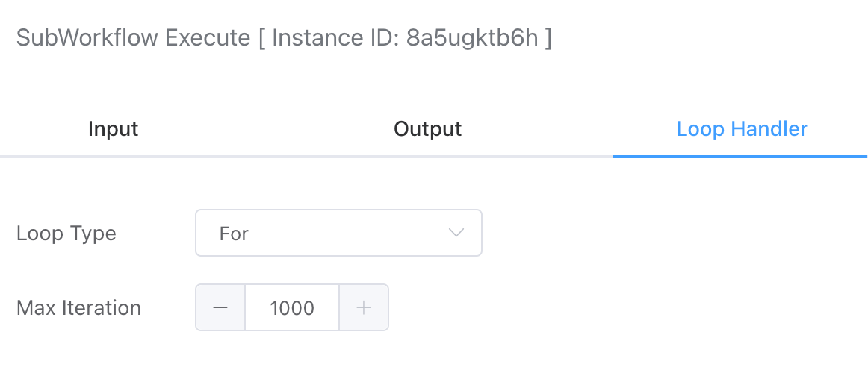Click the closing bracket after the Instance ID
The height and width of the screenshot is (376, 868).
[548, 38]
